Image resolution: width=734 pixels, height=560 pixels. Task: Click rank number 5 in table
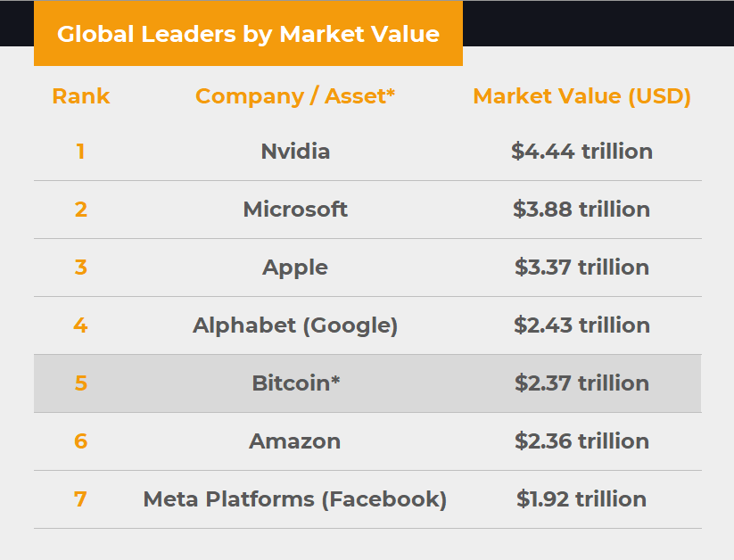80,383
